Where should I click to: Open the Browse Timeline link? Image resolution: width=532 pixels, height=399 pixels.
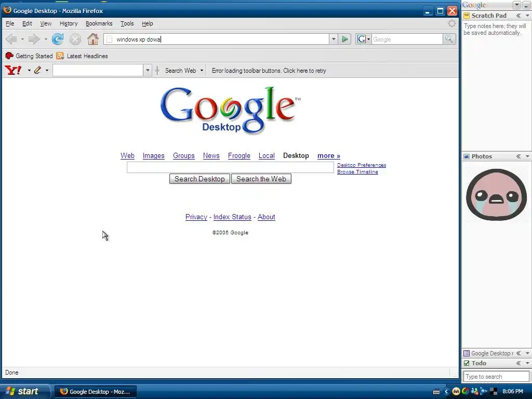click(x=357, y=172)
